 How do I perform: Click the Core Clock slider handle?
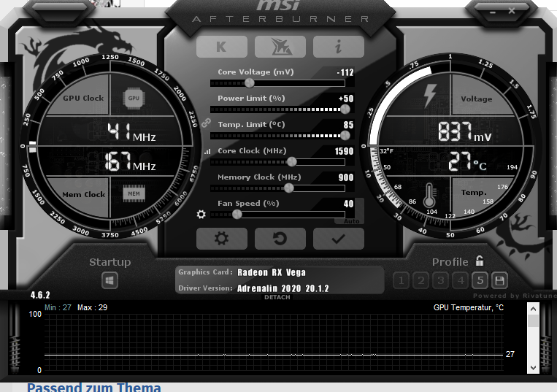(292, 162)
